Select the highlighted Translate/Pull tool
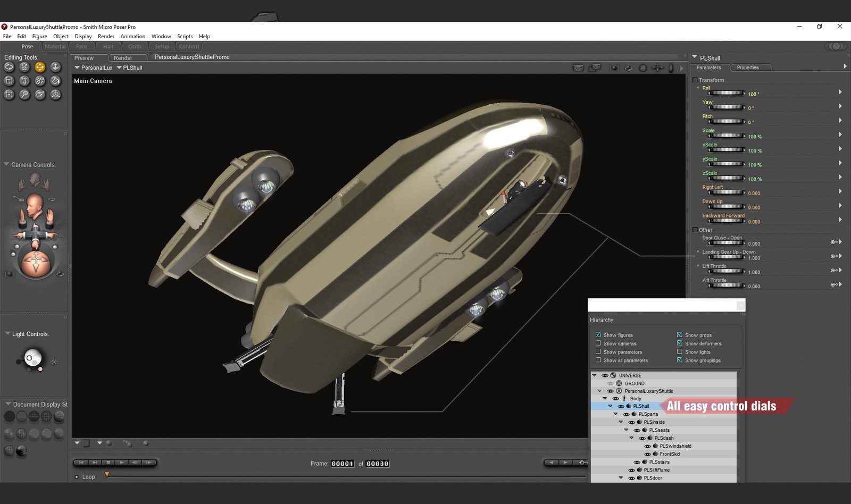 [x=40, y=67]
